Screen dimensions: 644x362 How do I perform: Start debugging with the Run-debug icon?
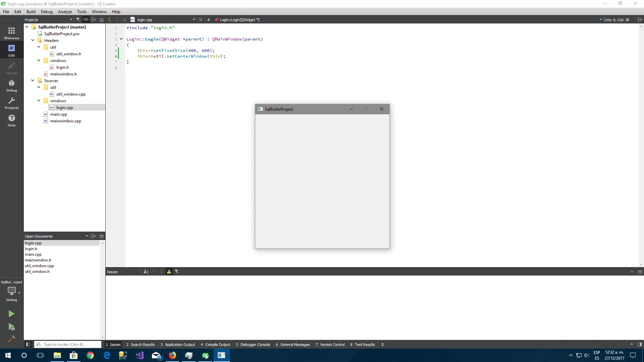click(x=11, y=327)
